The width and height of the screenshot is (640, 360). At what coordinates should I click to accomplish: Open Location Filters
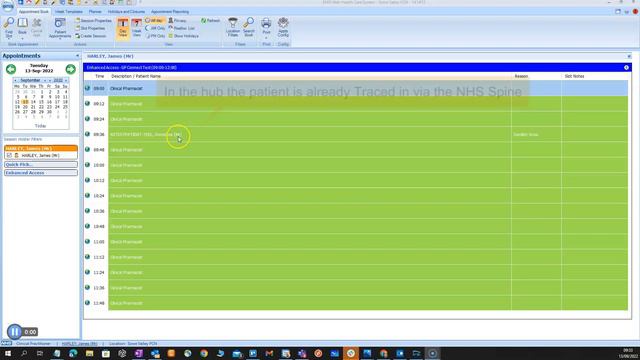[233, 27]
